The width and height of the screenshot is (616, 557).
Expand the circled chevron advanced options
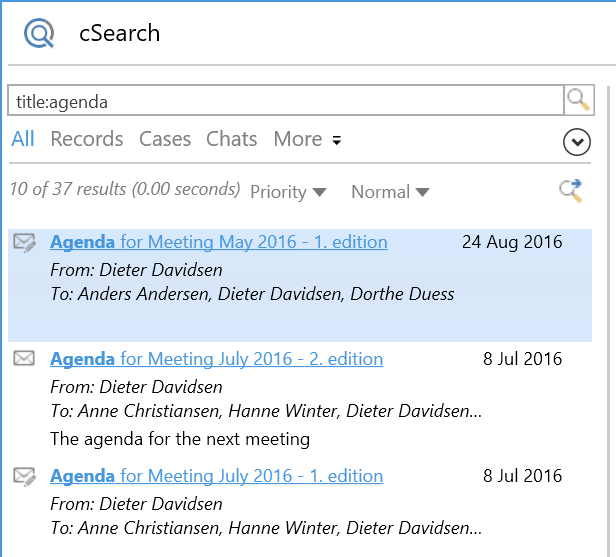577,143
